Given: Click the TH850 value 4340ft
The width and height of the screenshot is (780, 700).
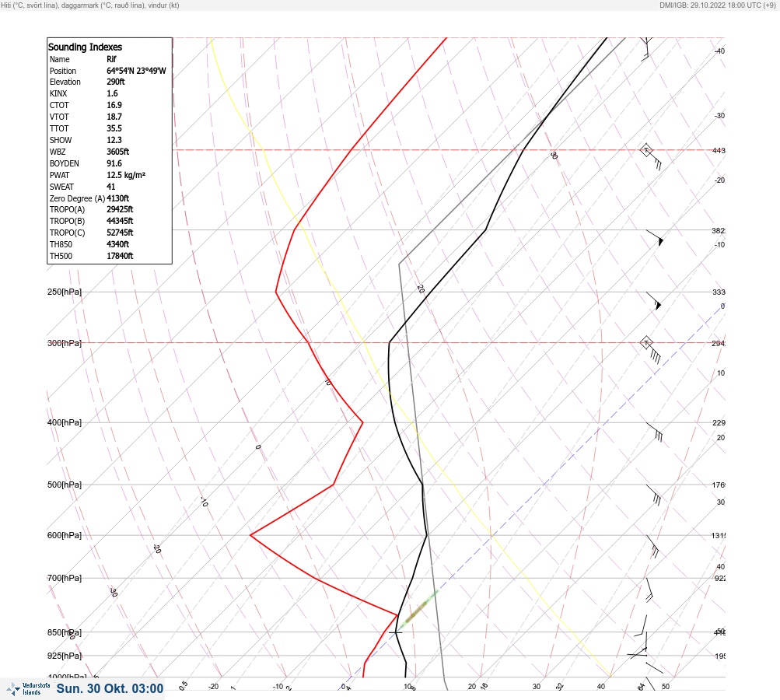Looking at the screenshot, I should [118, 243].
